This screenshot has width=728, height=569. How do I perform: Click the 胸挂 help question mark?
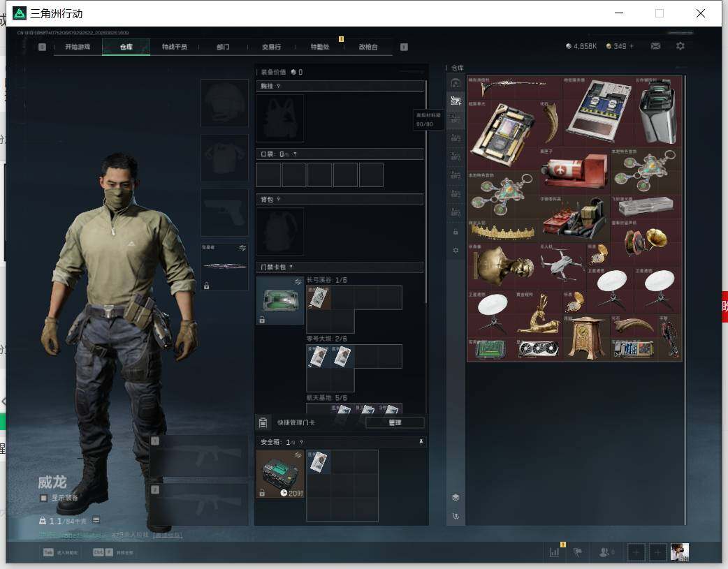tap(278, 87)
